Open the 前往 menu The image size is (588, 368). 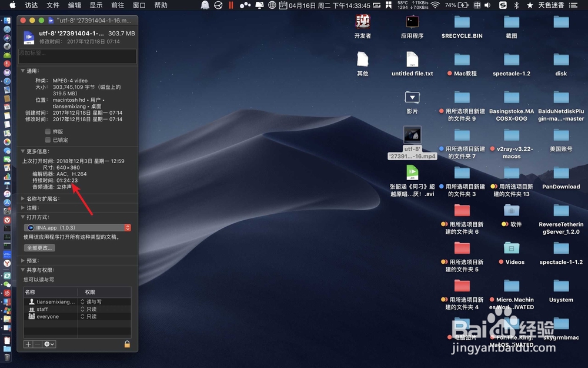118,5
